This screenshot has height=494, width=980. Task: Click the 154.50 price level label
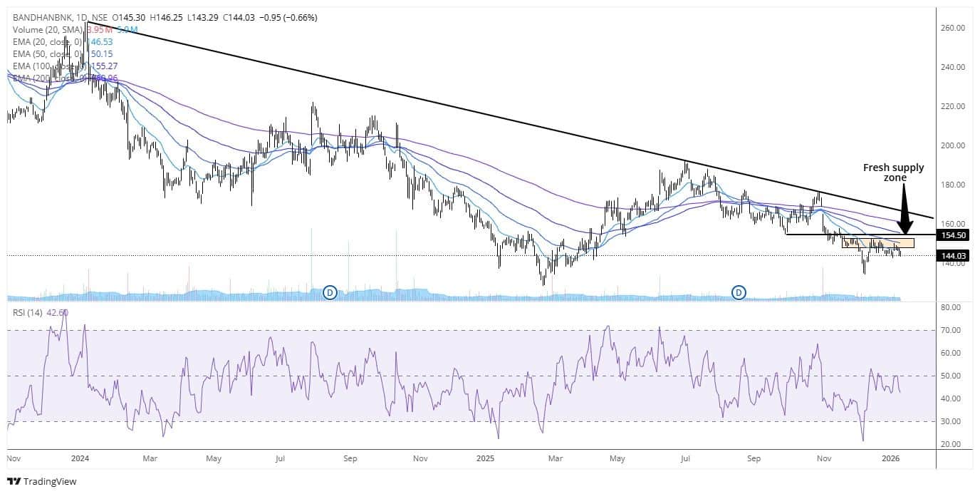[x=954, y=235]
